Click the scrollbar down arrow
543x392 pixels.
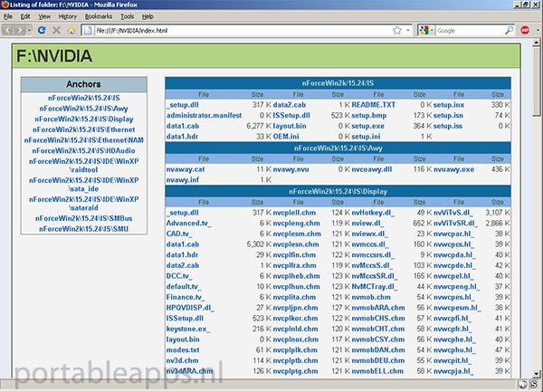(x=537, y=374)
